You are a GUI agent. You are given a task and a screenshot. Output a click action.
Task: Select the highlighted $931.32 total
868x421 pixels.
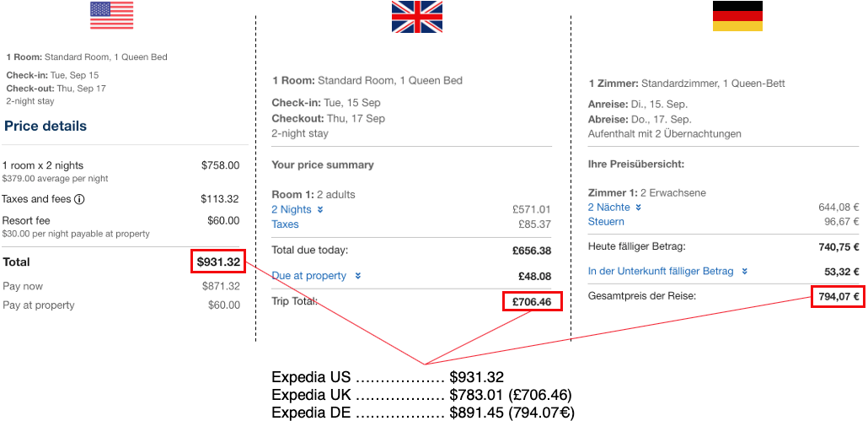218,262
